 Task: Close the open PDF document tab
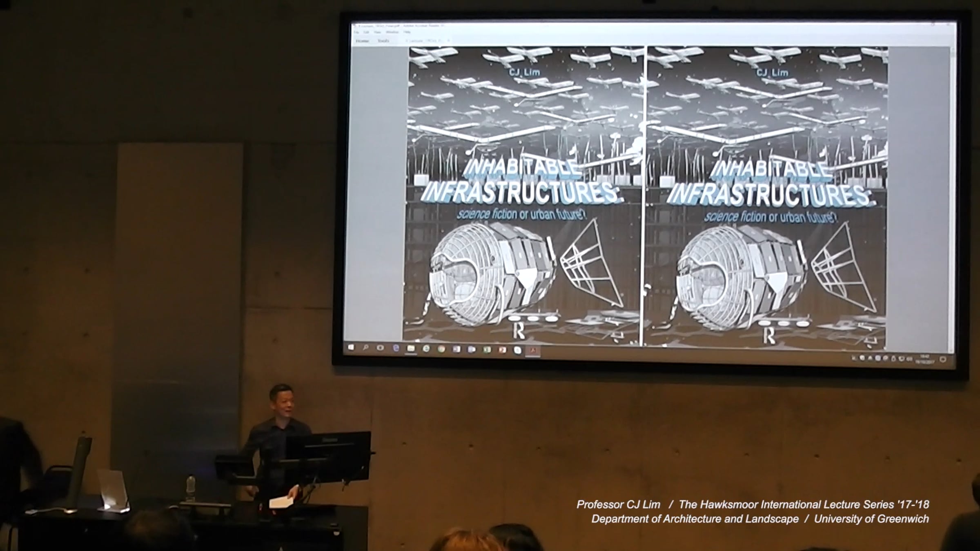point(448,40)
